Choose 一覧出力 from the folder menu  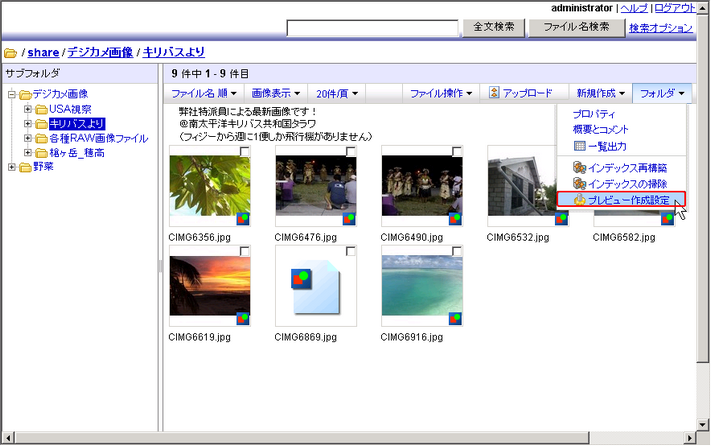607,146
